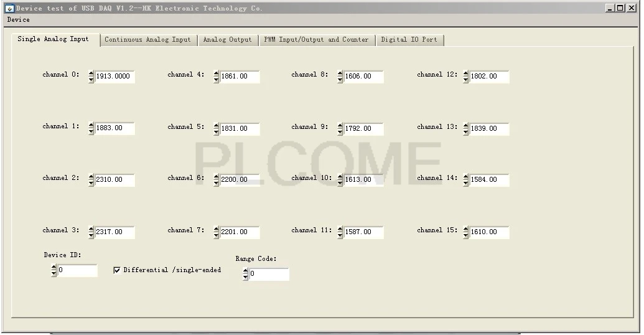Toggle Differential /single-ended checkbox
Screen dimensions: 644x335
point(117,270)
